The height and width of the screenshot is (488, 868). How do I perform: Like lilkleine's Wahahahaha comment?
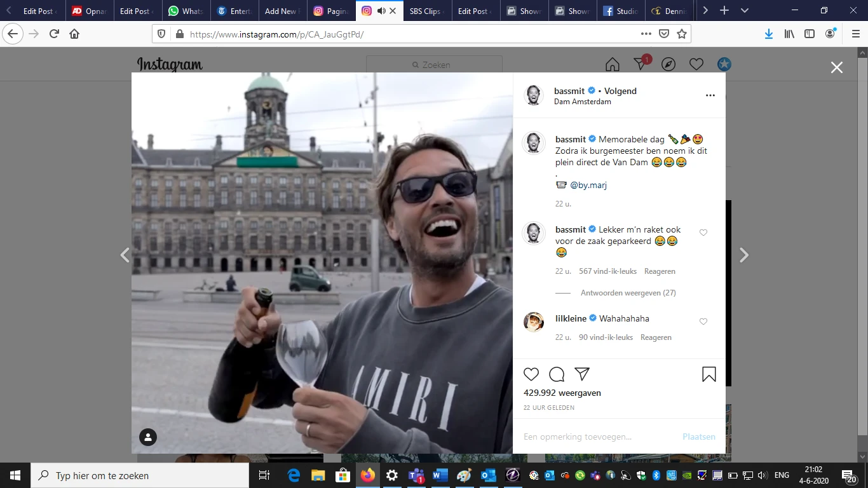pos(703,322)
